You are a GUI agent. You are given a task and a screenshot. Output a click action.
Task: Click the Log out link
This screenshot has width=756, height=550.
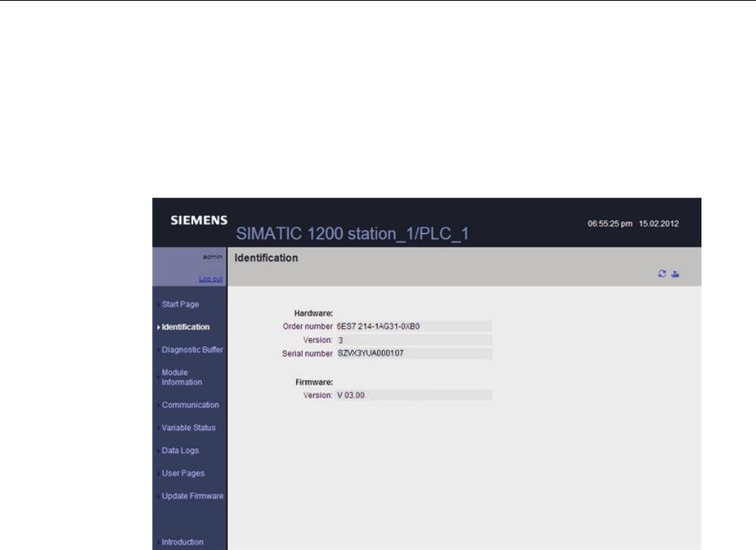pyautogui.click(x=211, y=279)
